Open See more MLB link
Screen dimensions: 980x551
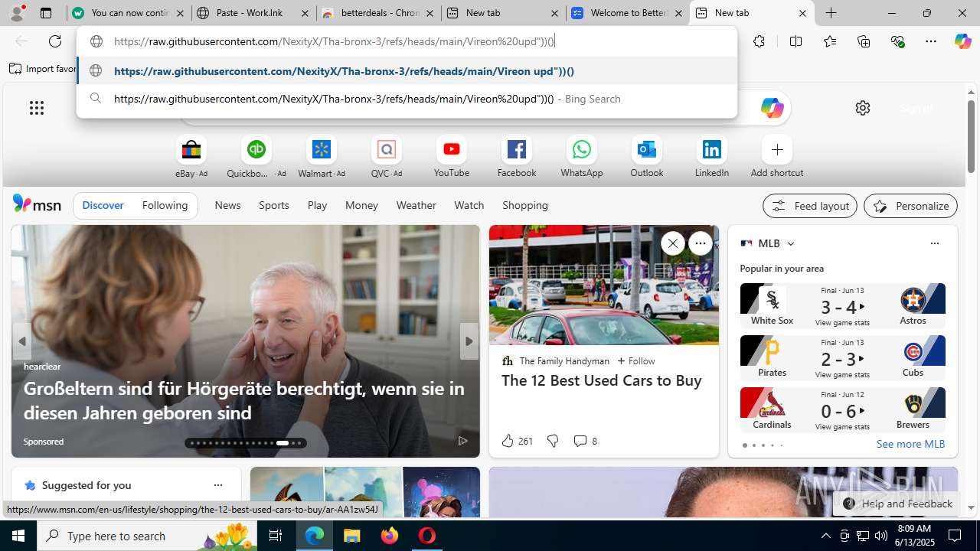click(x=910, y=444)
